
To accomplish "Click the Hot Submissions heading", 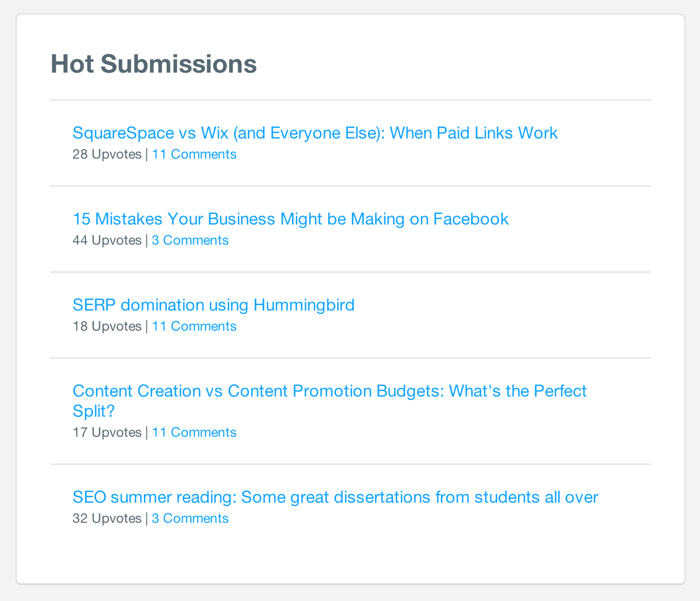I will [x=154, y=64].
